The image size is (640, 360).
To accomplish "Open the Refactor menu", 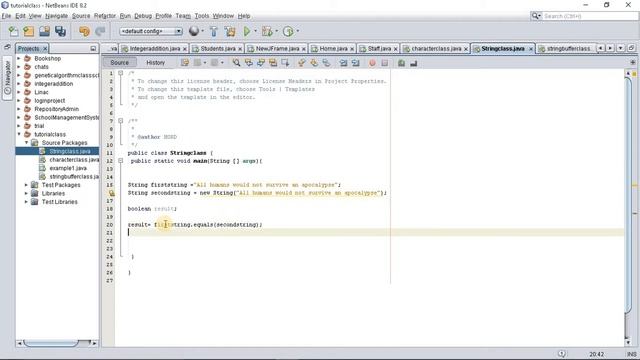I will coord(105,16).
